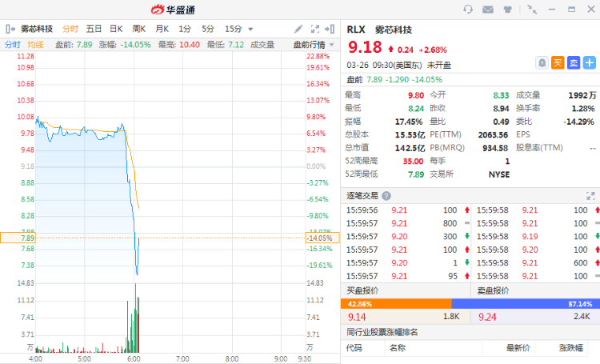Toggle the 分时 line legend

12,45
